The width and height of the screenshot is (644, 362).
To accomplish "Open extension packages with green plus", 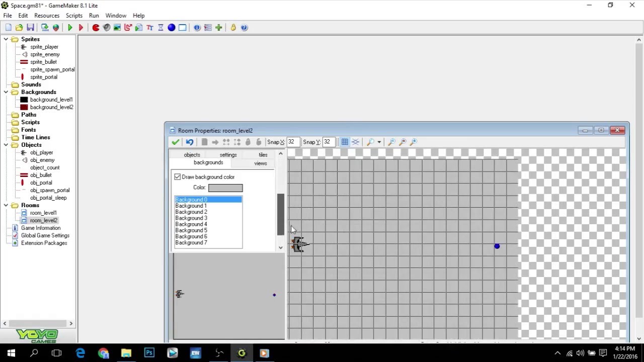I will (x=219, y=28).
